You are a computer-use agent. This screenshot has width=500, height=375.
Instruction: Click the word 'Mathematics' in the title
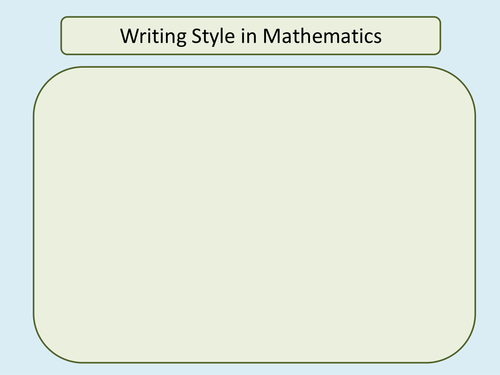click(x=322, y=36)
